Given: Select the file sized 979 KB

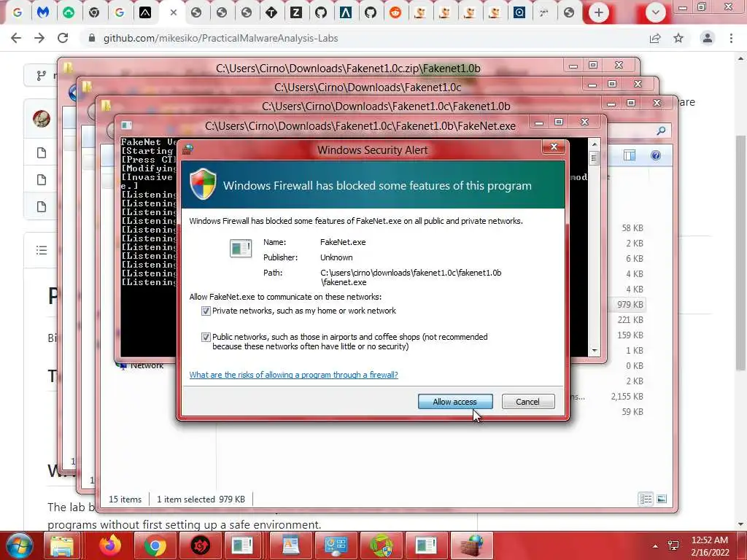Looking at the screenshot, I should pyautogui.click(x=630, y=304).
